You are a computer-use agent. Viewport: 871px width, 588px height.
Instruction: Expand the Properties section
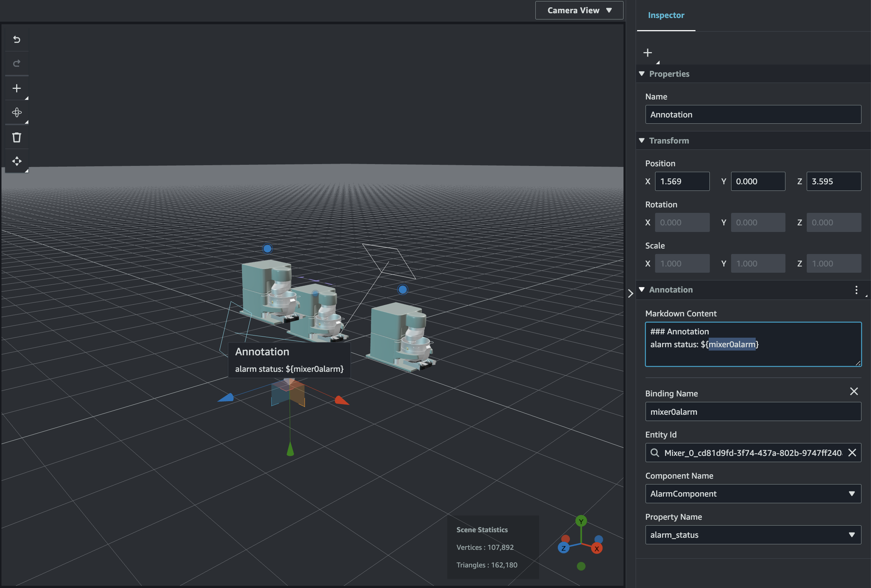pyautogui.click(x=642, y=73)
